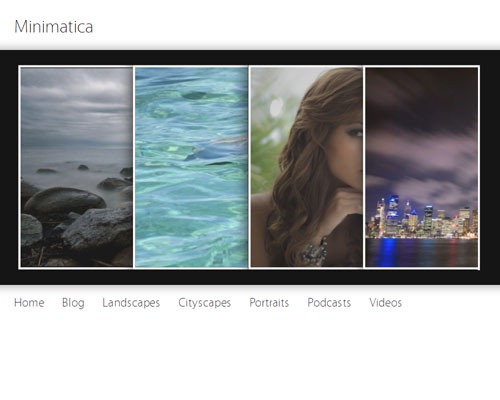The width and height of the screenshot is (500, 400).
Task: Open the night city skyline thumbnail
Action: coord(422,167)
